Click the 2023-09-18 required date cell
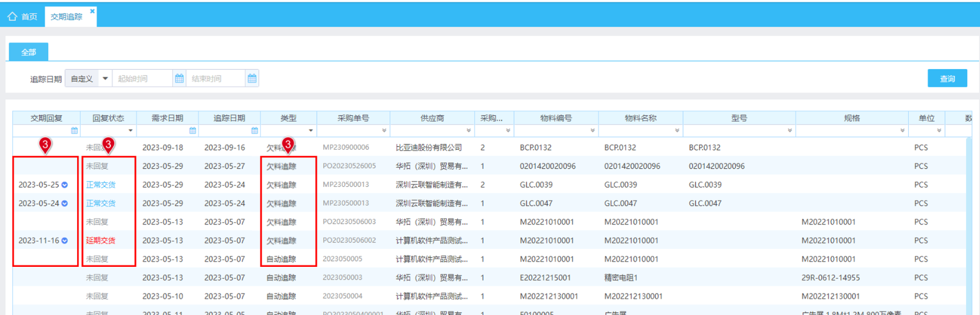980x315 pixels. [162, 147]
